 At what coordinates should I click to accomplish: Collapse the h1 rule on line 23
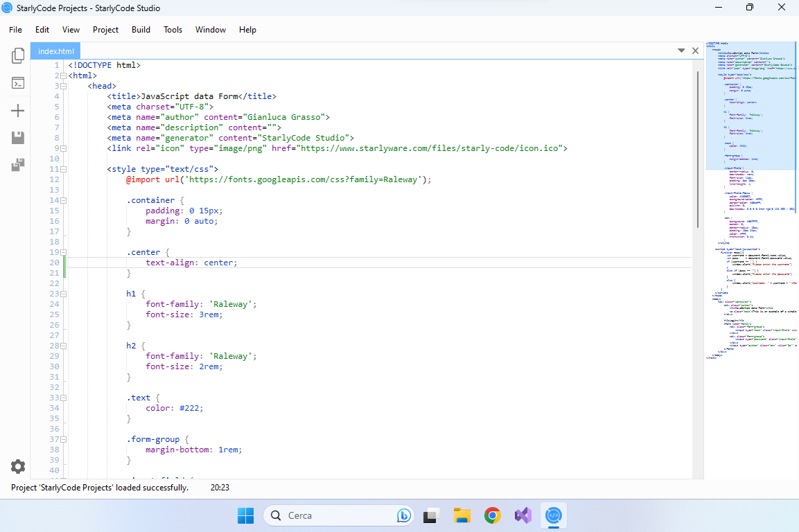64,294
